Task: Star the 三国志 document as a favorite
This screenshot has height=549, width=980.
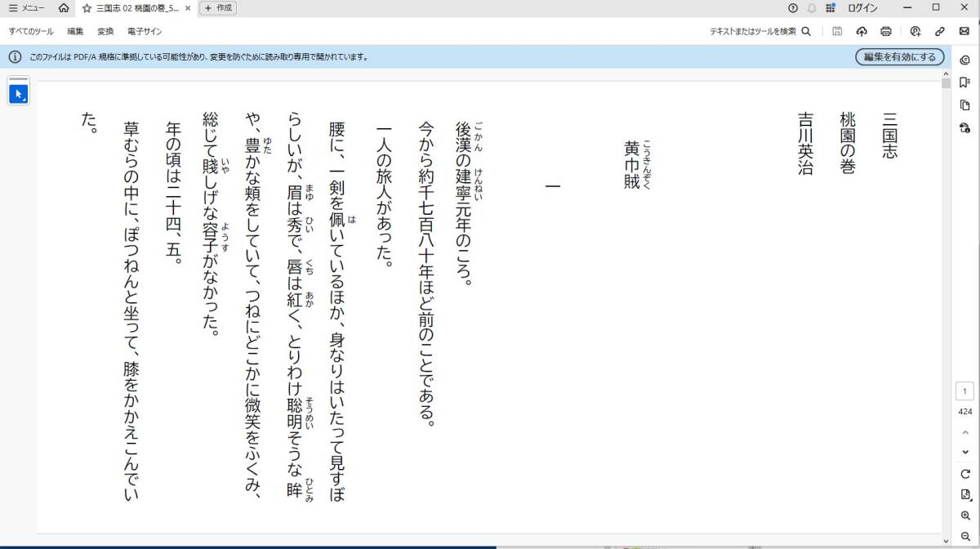Action: 87,8
